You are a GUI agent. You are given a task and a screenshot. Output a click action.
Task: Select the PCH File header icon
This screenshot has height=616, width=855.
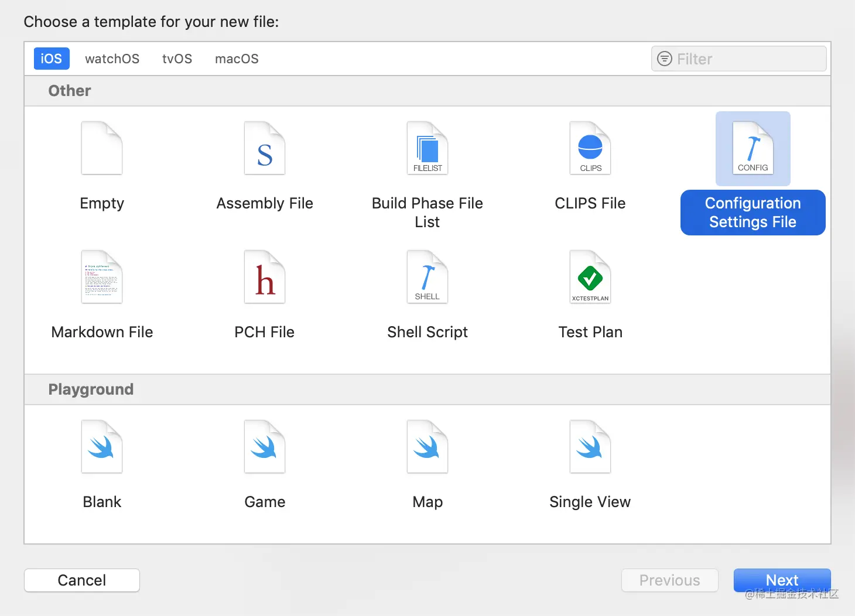click(265, 277)
